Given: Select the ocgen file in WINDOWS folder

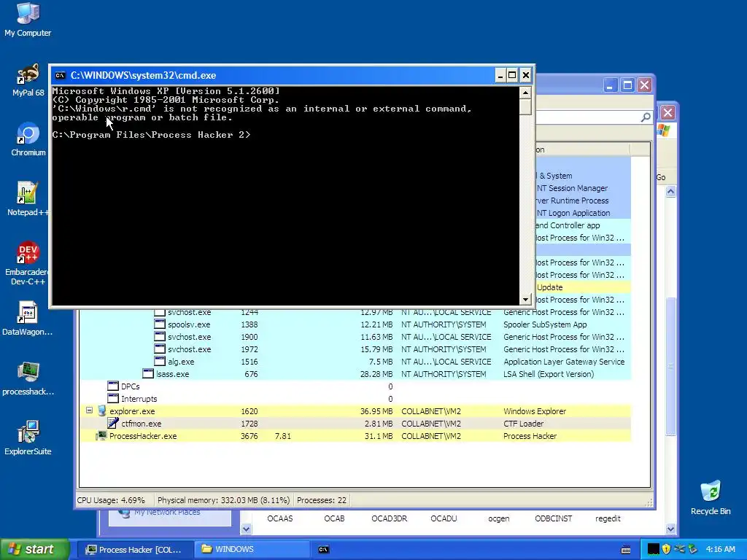Looking at the screenshot, I should pos(499,518).
